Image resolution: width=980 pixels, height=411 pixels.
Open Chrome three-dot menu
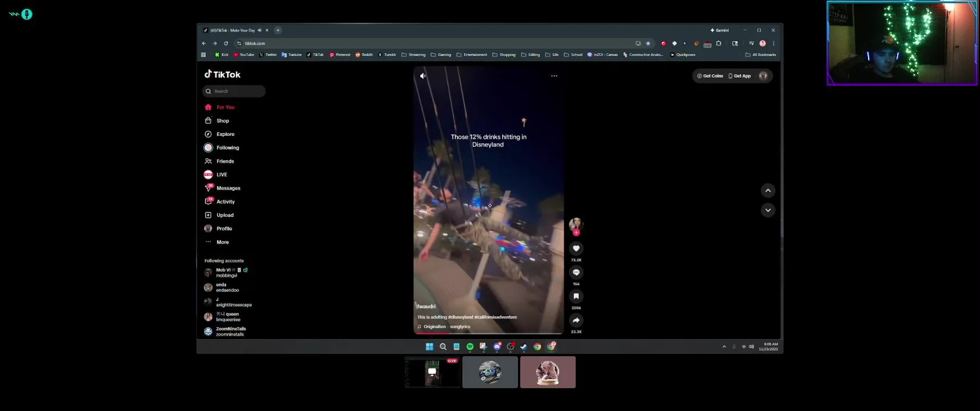[774, 43]
